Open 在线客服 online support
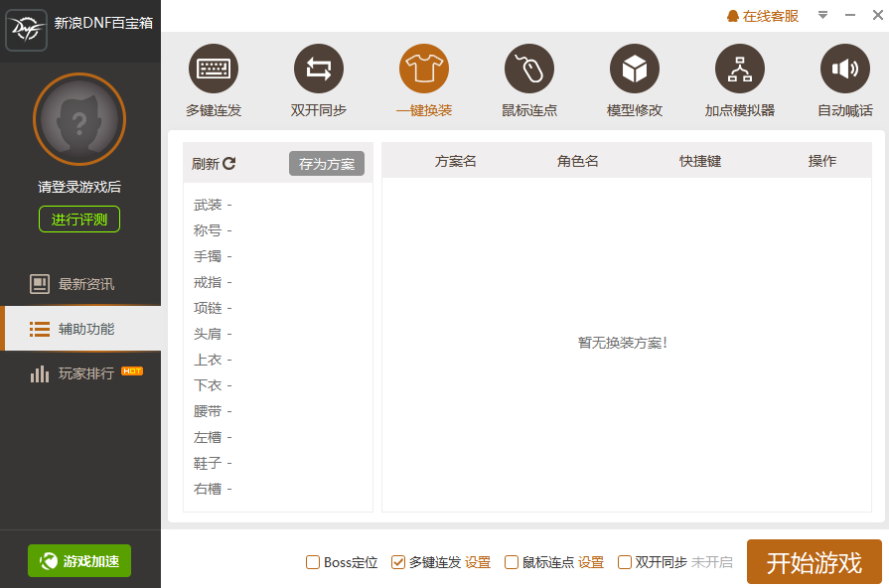This screenshot has height=588, width=889. 763,16
